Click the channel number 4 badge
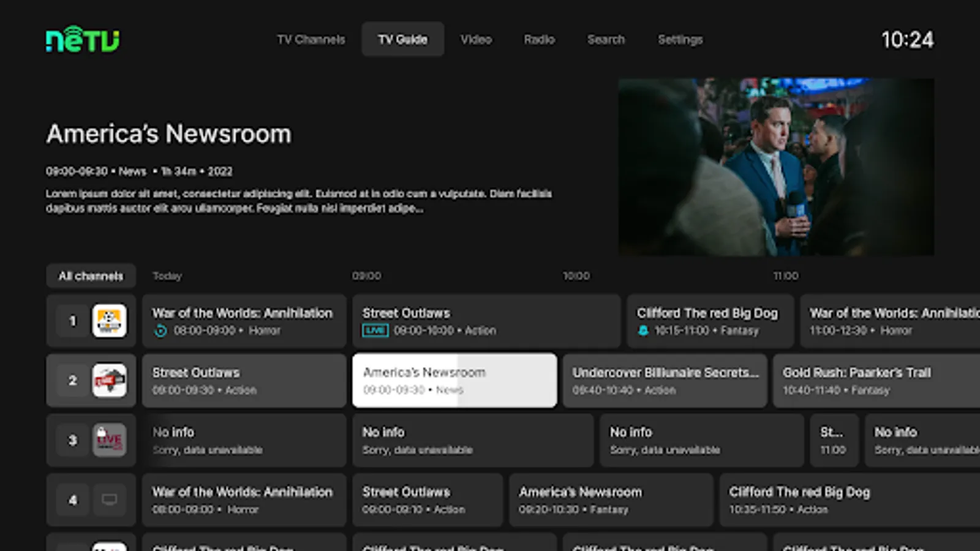Image resolution: width=980 pixels, height=551 pixels. click(x=72, y=500)
